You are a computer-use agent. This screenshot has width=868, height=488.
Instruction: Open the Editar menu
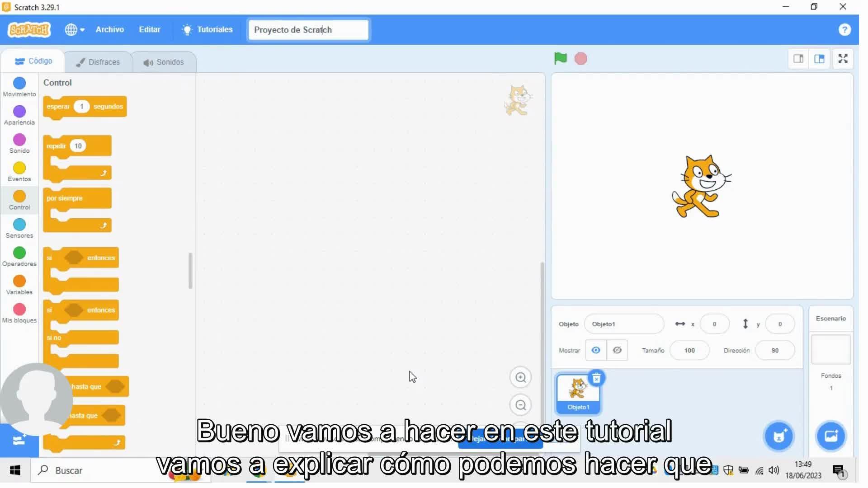point(150,30)
